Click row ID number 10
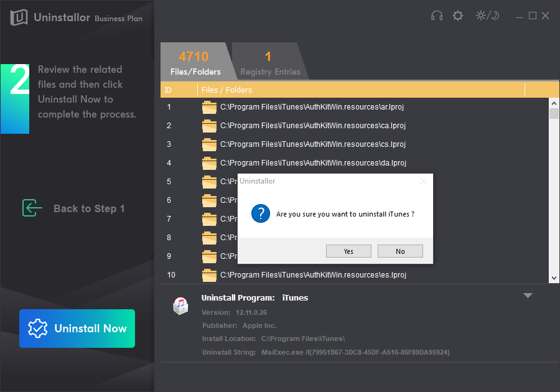560x392 pixels. point(171,275)
